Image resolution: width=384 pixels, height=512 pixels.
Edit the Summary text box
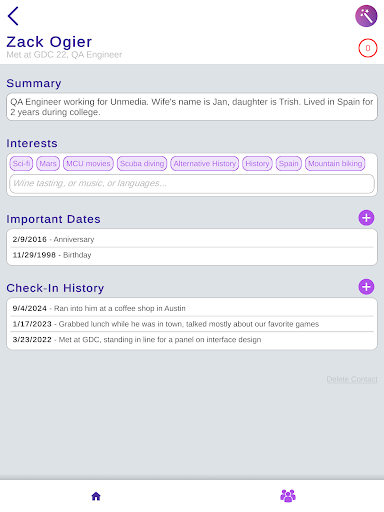point(192,107)
